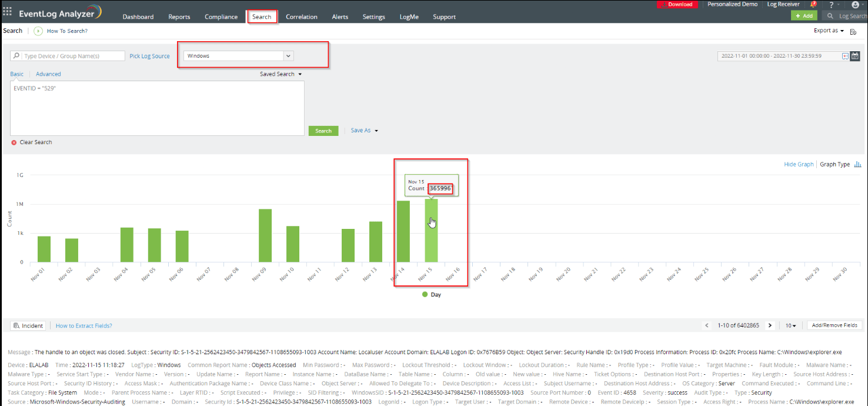Open the calendar date picker icon
The image size is (868, 406).
(x=855, y=56)
